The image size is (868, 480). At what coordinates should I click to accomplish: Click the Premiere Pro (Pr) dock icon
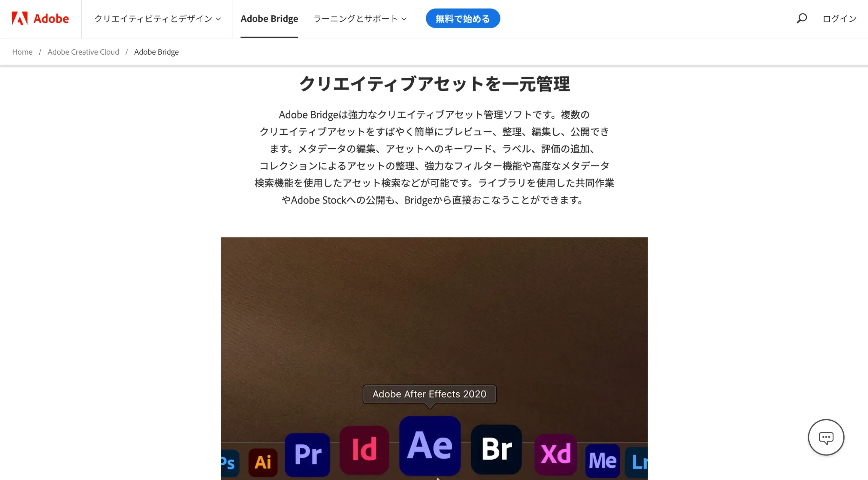308,455
